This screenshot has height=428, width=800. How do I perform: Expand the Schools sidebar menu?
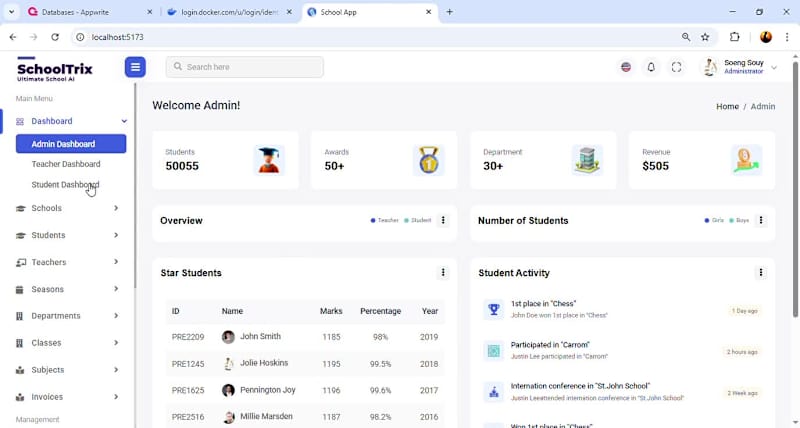[116, 208]
